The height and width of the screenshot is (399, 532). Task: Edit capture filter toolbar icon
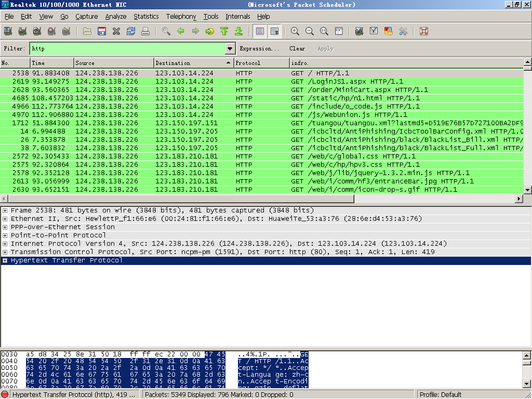360,31
